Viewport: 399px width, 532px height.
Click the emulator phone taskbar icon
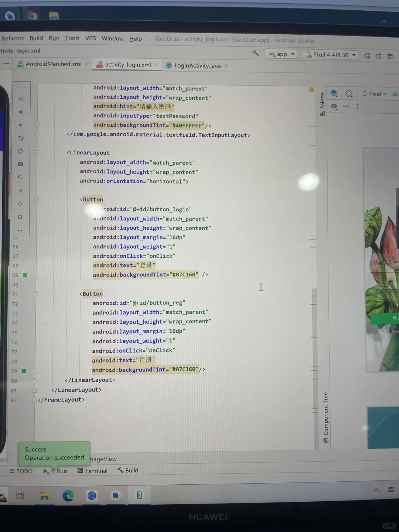(139, 495)
